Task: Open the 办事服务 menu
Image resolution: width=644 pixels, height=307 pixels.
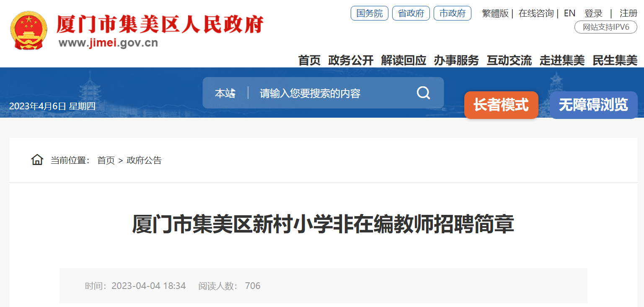Action: tap(456, 60)
